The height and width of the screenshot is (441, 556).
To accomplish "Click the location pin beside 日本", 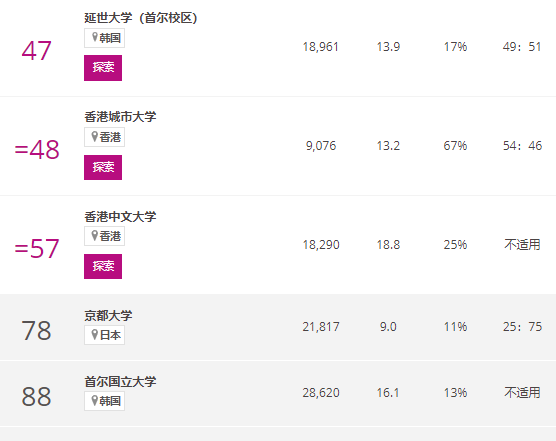I will [95, 334].
